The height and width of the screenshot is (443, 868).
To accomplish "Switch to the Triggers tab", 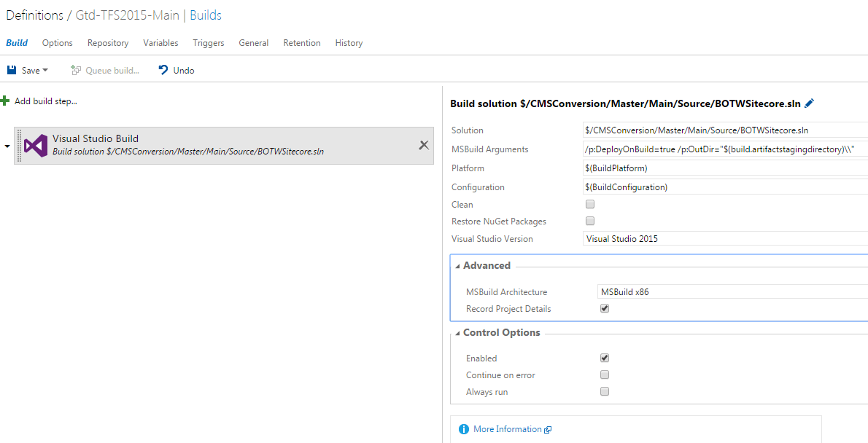I will 208,42.
